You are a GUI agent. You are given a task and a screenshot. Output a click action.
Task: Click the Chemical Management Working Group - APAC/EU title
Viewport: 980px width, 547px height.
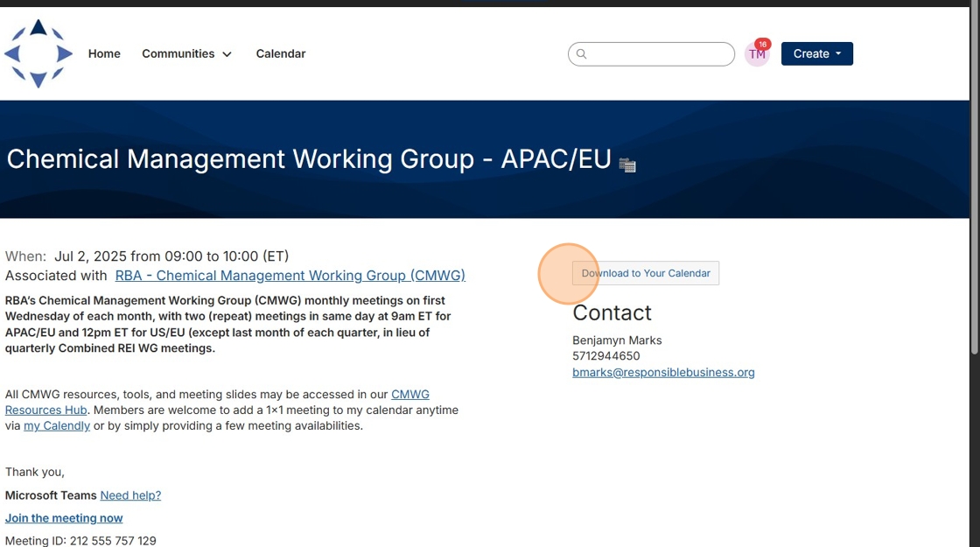coord(309,159)
